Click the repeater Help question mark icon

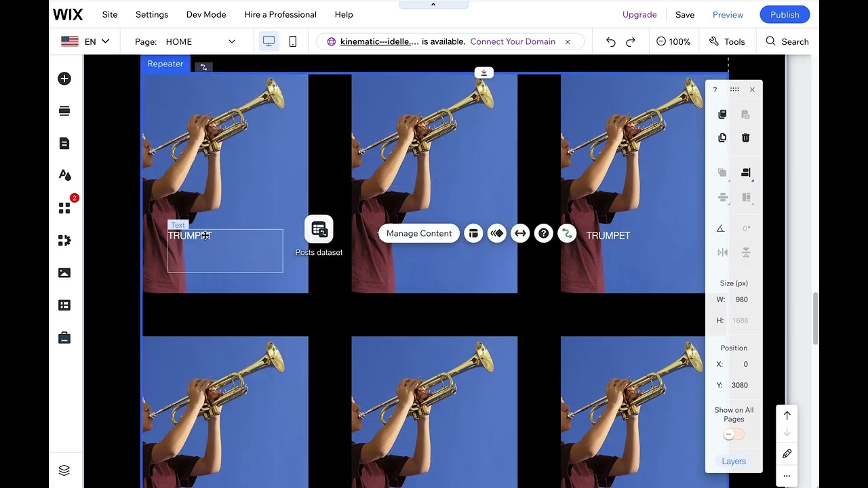544,233
